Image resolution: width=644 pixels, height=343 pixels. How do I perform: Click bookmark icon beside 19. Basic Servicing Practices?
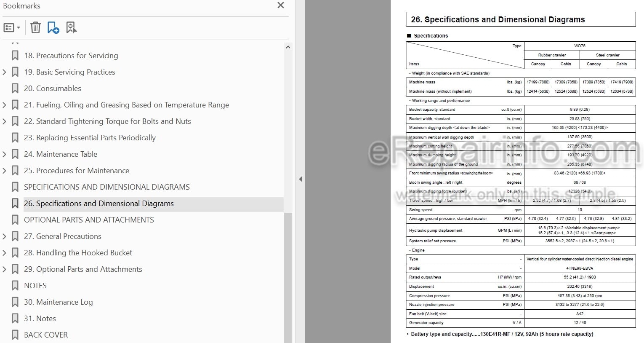pos(15,72)
